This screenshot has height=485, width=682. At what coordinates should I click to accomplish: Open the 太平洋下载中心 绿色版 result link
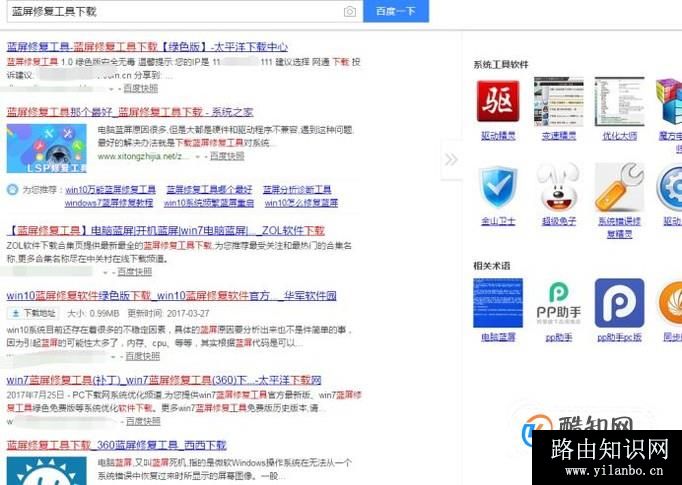click(x=147, y=47)
